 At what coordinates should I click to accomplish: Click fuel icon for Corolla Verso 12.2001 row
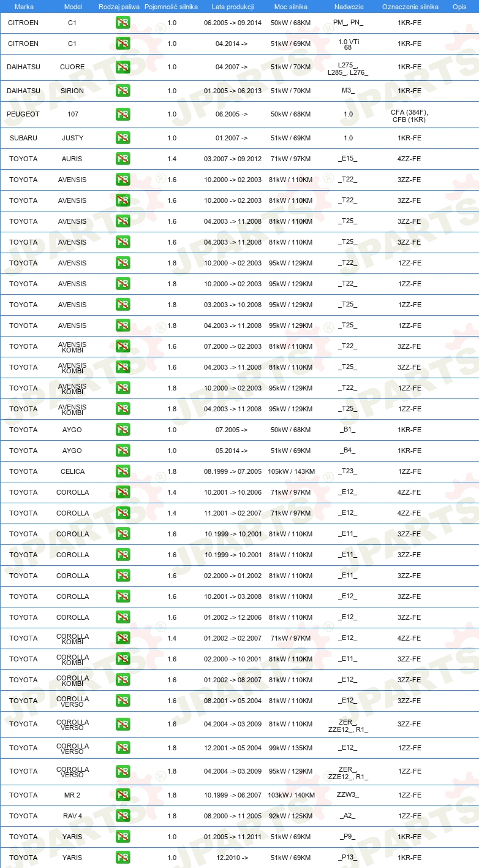123,748
